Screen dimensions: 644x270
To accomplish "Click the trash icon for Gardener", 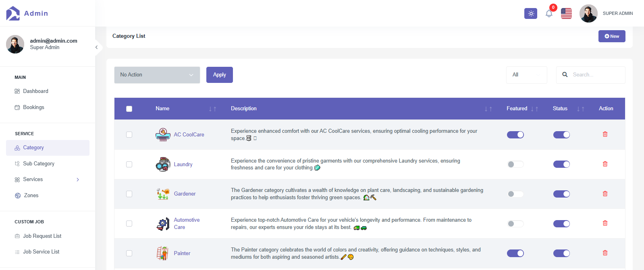I will (x=605, y=194).
